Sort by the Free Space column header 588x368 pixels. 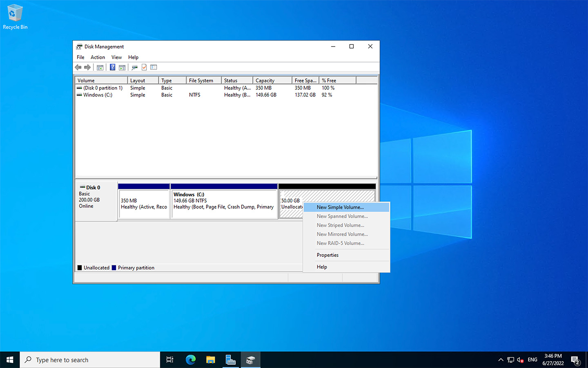pyautogui.click(x=305, y=81)
